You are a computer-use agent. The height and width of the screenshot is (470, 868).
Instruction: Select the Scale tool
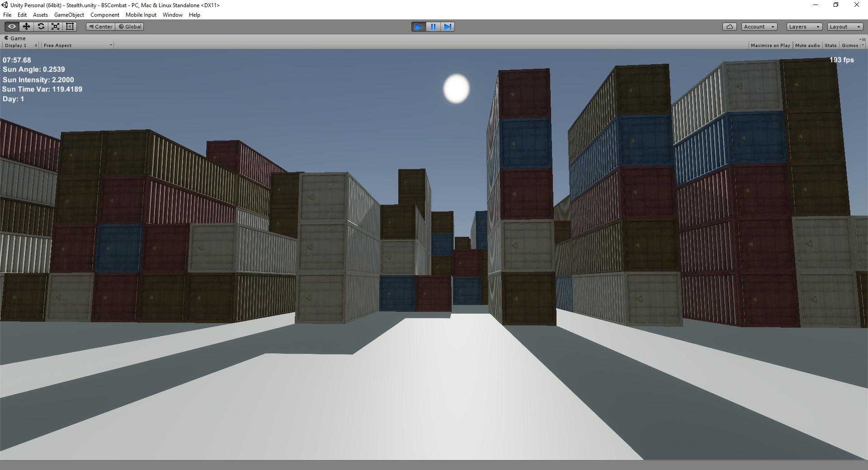(x=55, y=27)
